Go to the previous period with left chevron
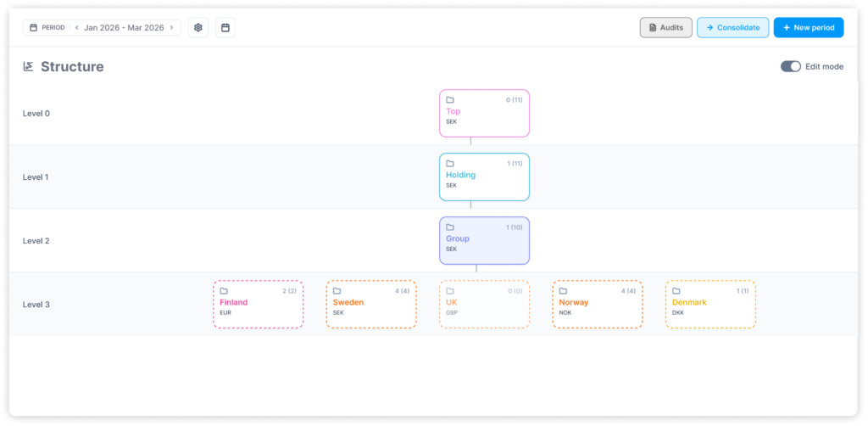 [x=76, y=28]
